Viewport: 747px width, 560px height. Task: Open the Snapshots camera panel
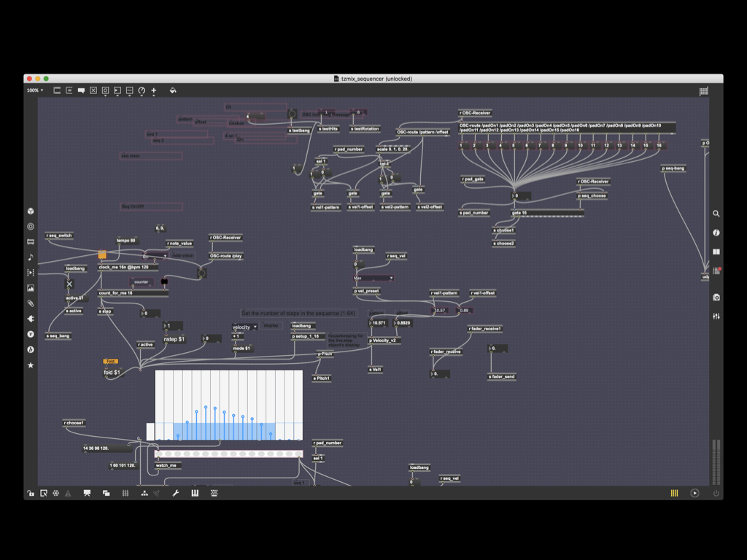point(716,297)
